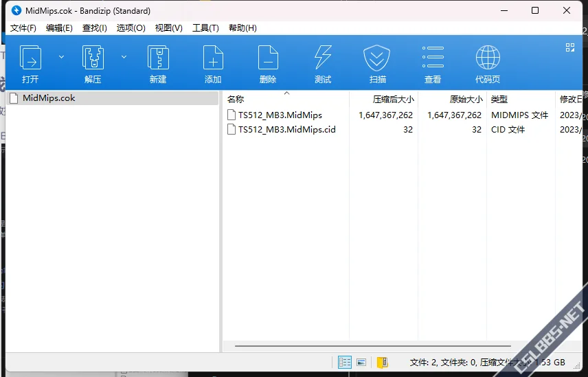Click the MIDMIPS 文件 type cell

520,115
